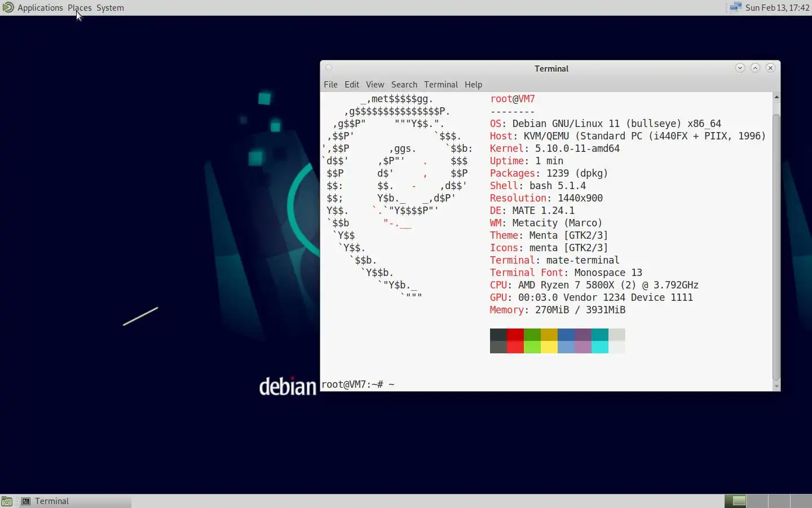This screenshot has width=812, height=508.
Task: Open the MATE logo Applications icon
Action: [8, 7]
